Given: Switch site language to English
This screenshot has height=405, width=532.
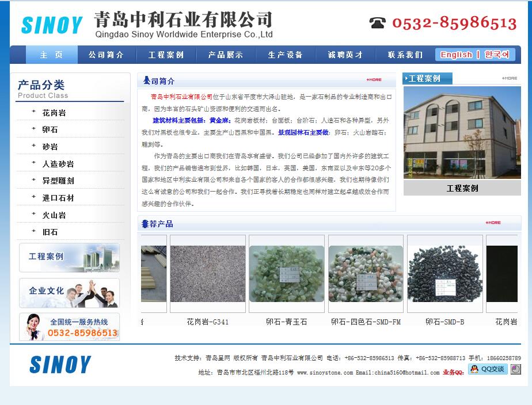Looking at the screenshot, I should click(x=457, y=55).
